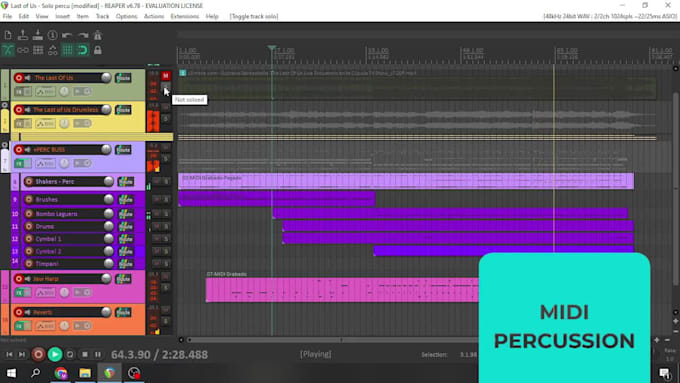Open Windows Start menu on taskbar

[11, 373]
